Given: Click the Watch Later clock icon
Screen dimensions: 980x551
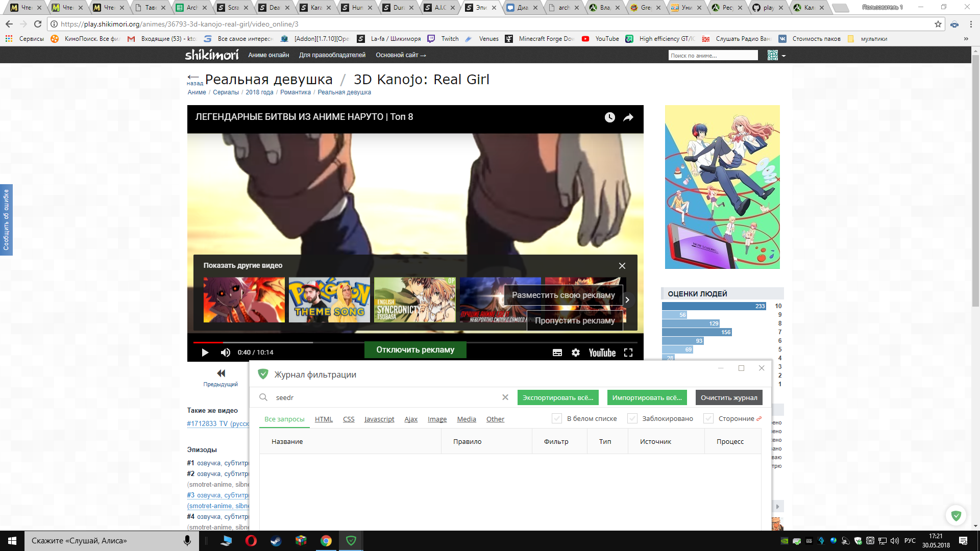Looking at the screenshot, I should tap(610, 117).
